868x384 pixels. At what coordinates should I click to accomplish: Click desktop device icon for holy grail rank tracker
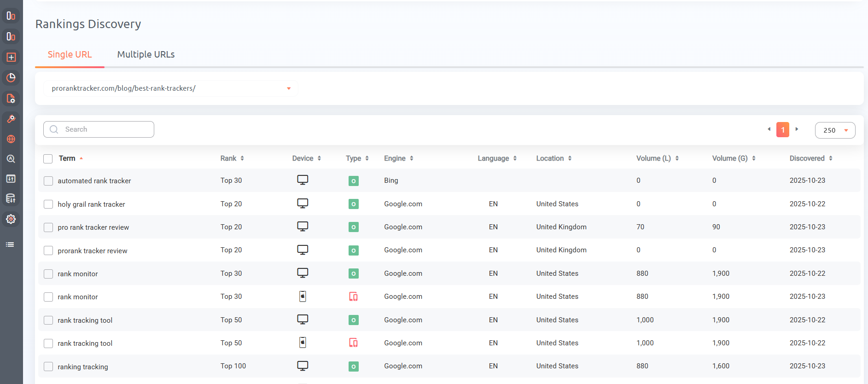pos(303,204)
